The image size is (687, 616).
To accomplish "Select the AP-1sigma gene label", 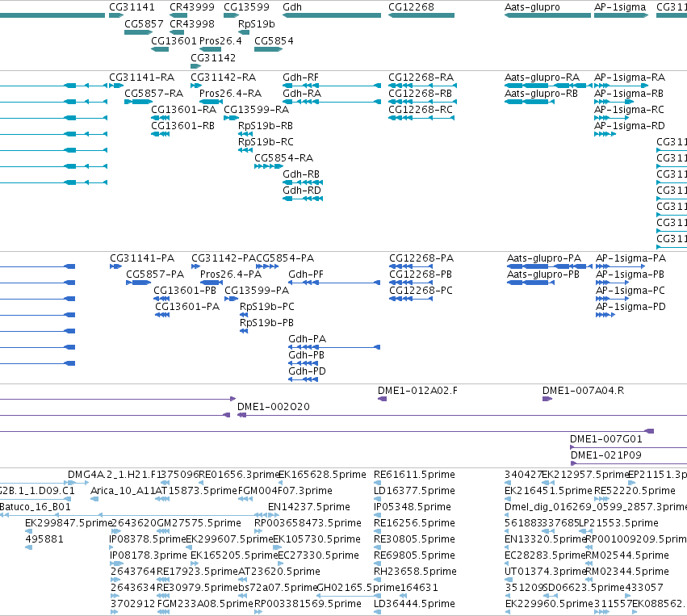I will 620,7.
